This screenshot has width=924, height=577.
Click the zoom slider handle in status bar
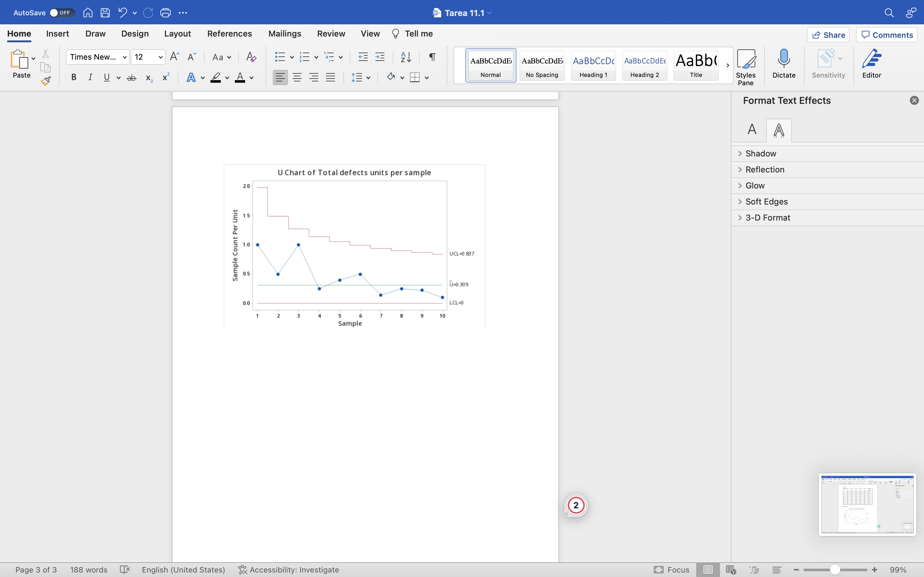(x=835, y=570)
